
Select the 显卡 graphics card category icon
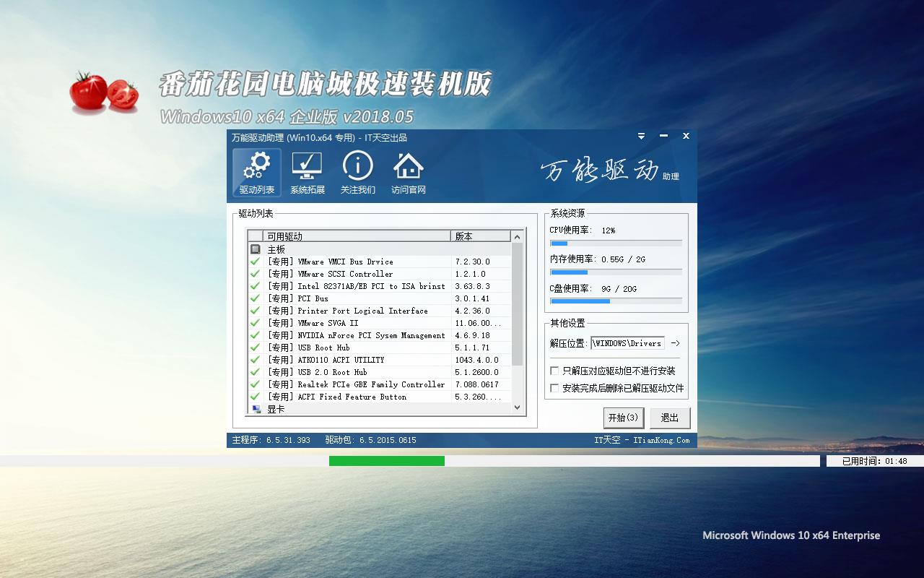point(257,409)
